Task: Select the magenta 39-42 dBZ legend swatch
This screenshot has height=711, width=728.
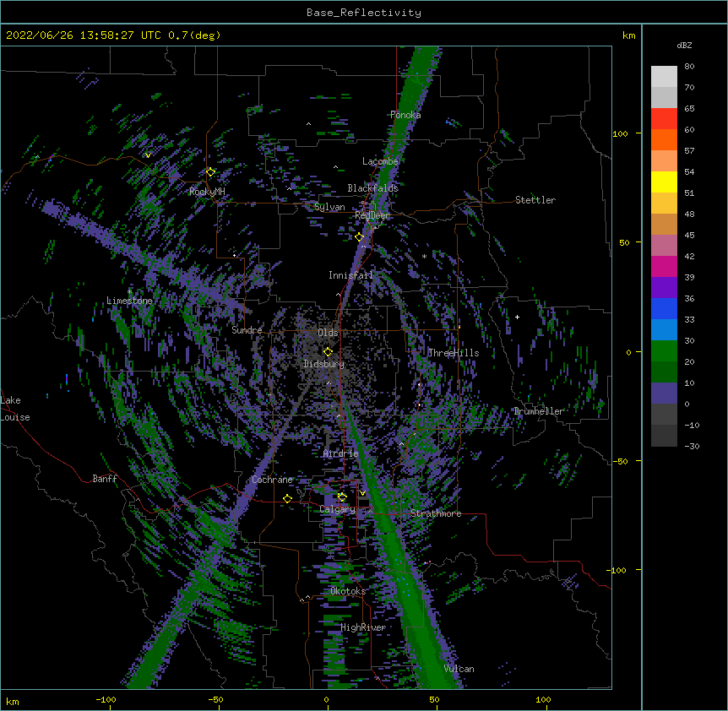Action: pyautogui.click(x=664, y=266)
